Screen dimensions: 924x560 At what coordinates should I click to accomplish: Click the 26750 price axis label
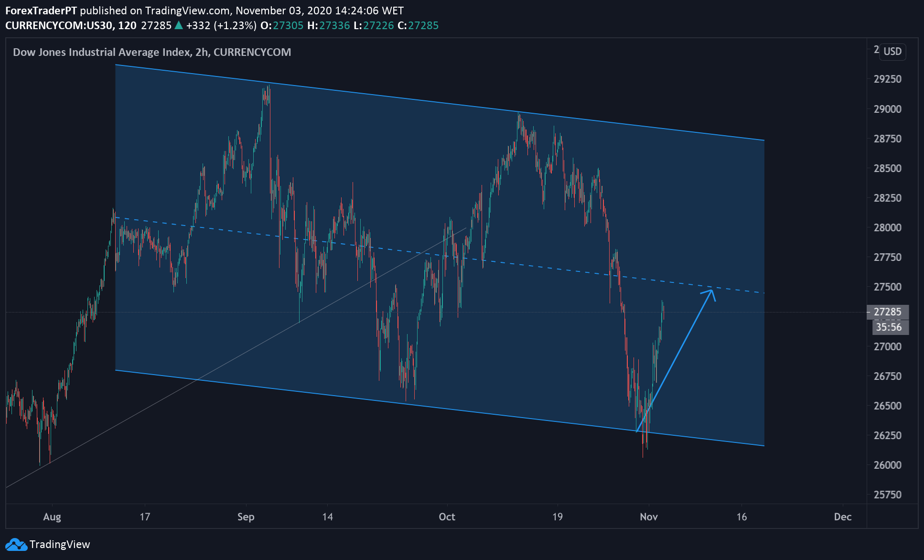pyautogui.click(x=887, y=376)
